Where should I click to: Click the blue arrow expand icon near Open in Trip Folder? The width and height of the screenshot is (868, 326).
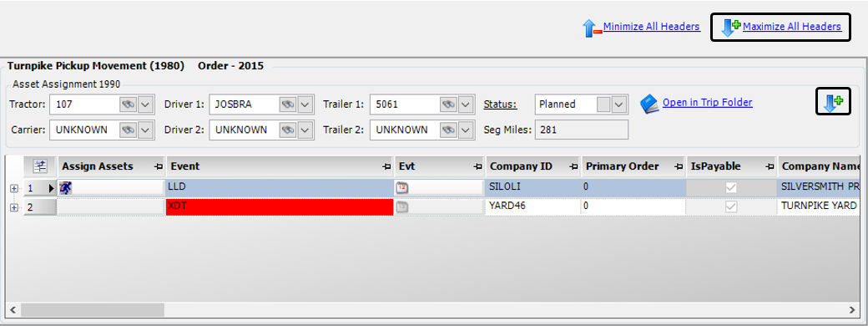[833, 102]
